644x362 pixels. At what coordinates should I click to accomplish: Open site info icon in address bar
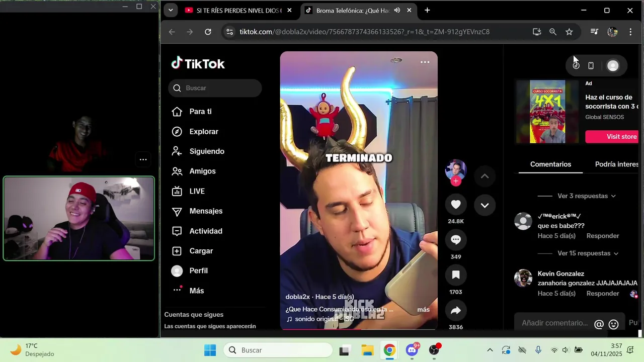tap(229, 32)
